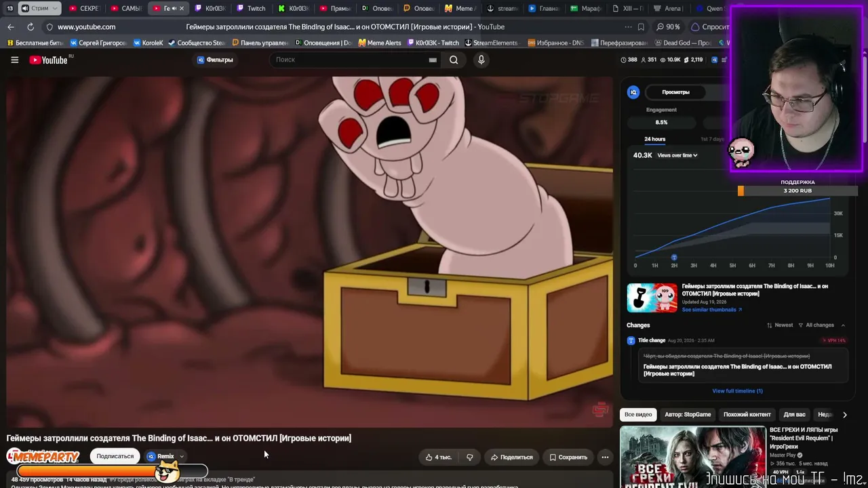Open the address bar three-dot menu

click(628, 27)
